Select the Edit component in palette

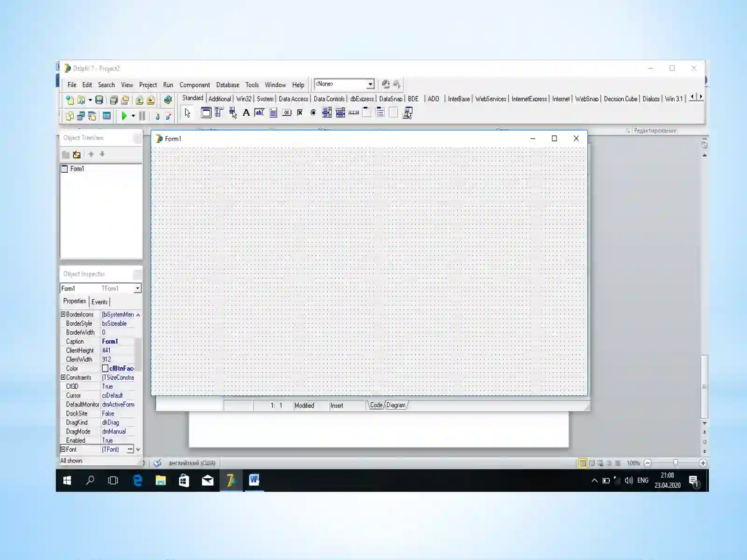(x=260, y=112)
